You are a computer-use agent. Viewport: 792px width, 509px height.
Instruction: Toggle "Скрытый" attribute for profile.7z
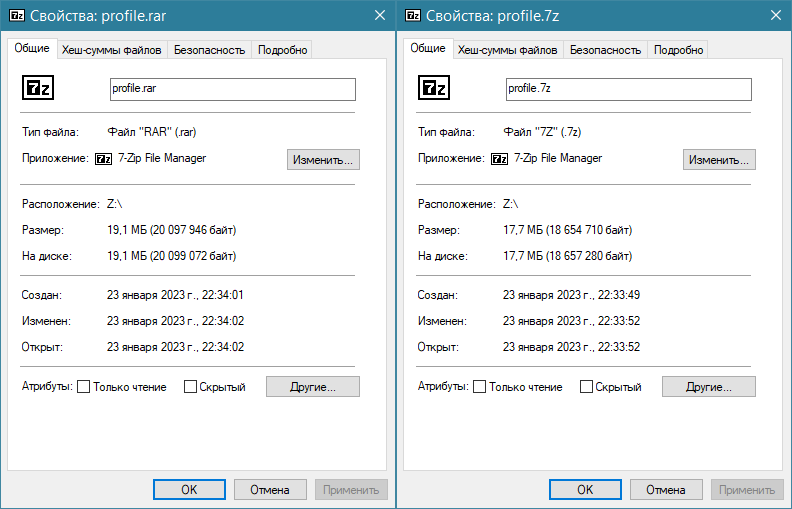point(586,387)
